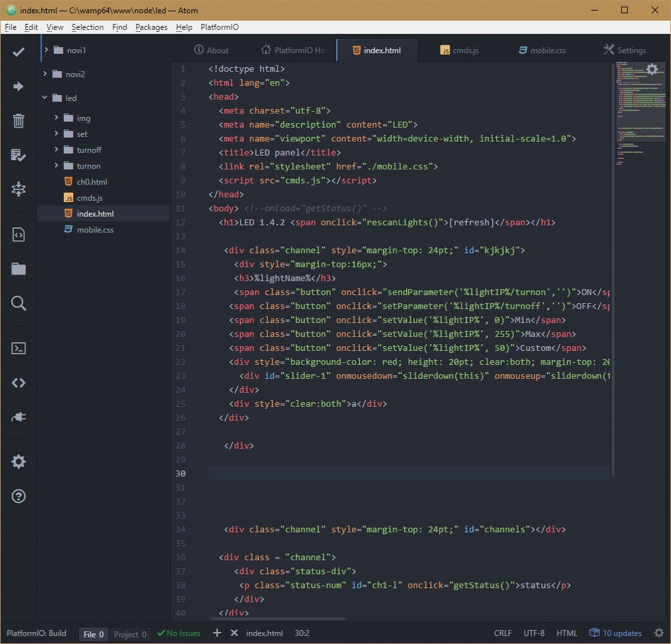Collapse the led folder
This screenshot has width=671, height=644.
point(45,98)
